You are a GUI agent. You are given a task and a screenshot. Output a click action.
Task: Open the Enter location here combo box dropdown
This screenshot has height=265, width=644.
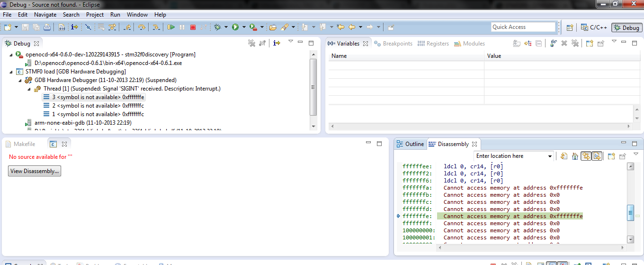pyautogui.click(x=550, y=156)
